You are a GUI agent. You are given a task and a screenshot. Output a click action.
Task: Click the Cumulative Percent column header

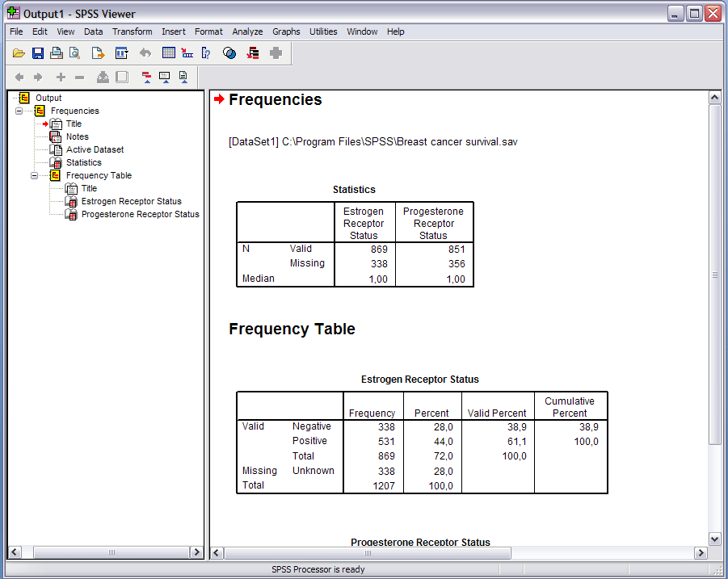(x=570, y=407)
